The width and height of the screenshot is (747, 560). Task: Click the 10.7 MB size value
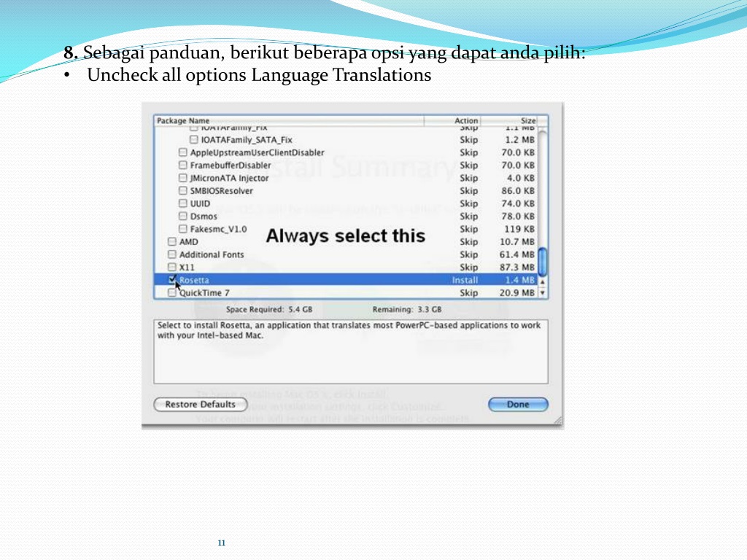pos(517,242)
